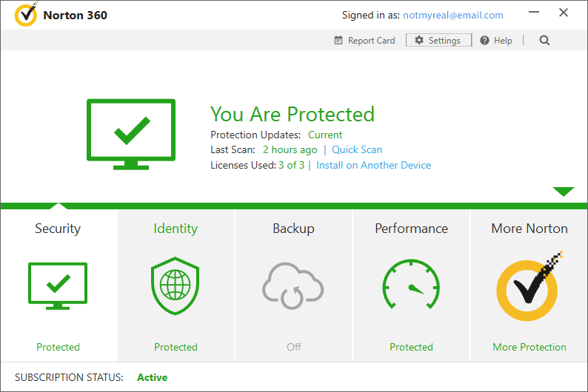Click the You Are Protected heading
Viewport: 588px width, 392px height.
(x=292, y=114)
